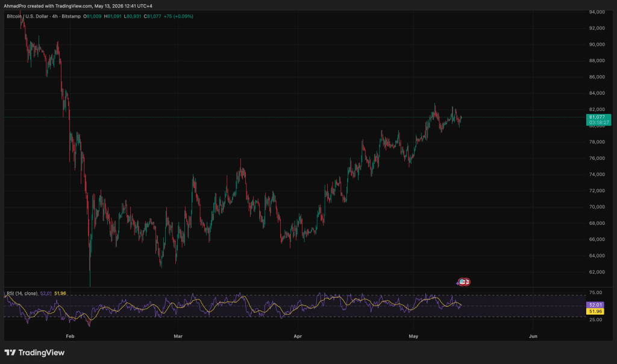
Task: Click the yellow 51.96 RSI average tag
Action: pos(595,312)
